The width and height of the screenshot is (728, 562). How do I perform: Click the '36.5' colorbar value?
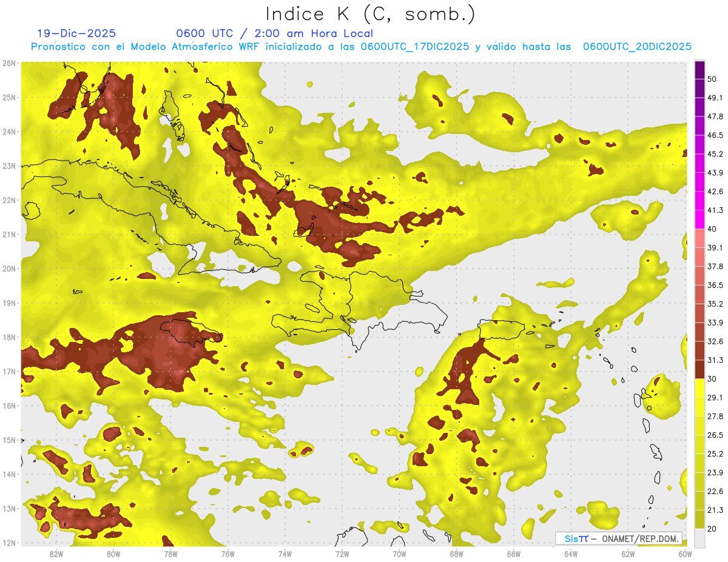coord(715,285)
